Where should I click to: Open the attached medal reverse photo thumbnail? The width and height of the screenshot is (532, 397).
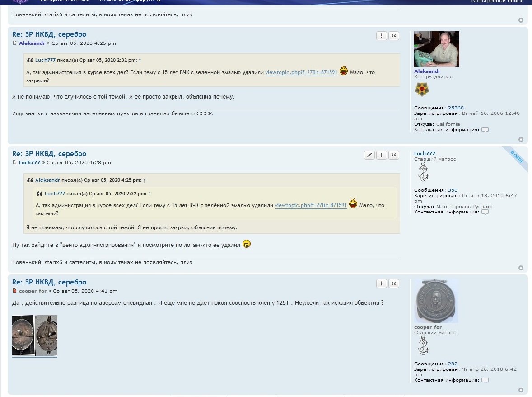point(35,336)
